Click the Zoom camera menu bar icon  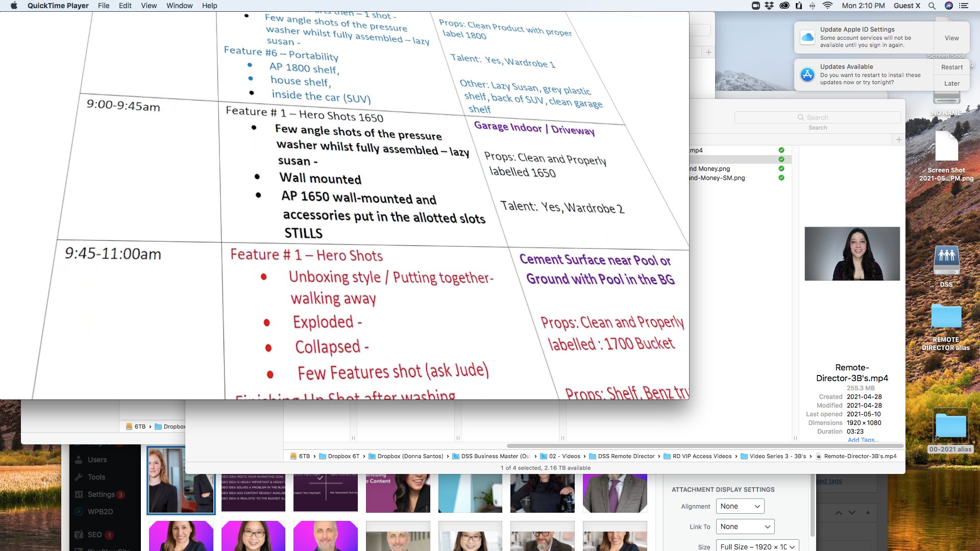tap(756, 6)
